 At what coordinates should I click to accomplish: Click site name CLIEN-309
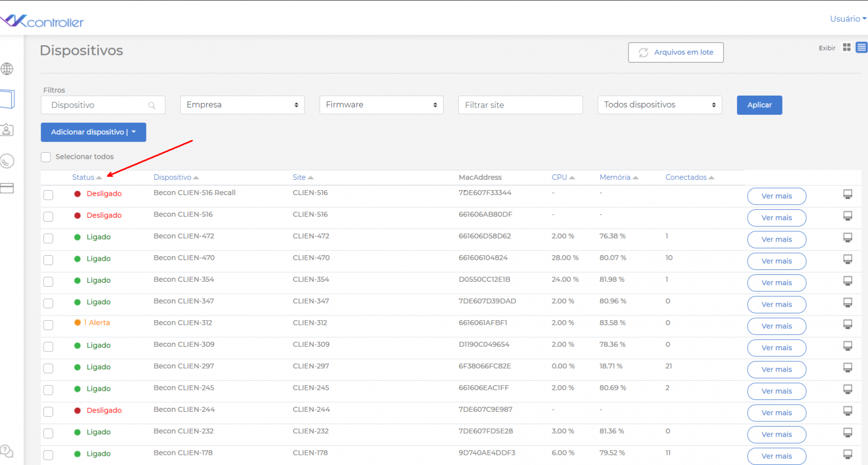(x=311, y=344)
